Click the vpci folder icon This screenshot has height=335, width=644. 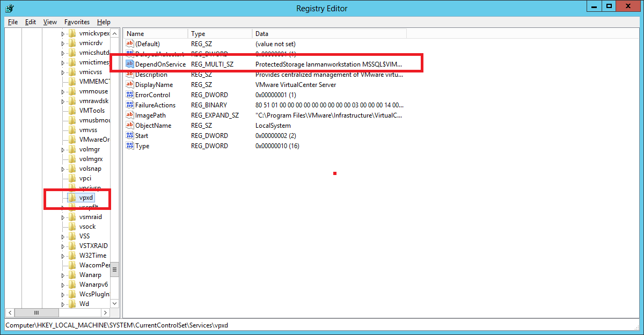pyautogui.click(x=72, y=178)
